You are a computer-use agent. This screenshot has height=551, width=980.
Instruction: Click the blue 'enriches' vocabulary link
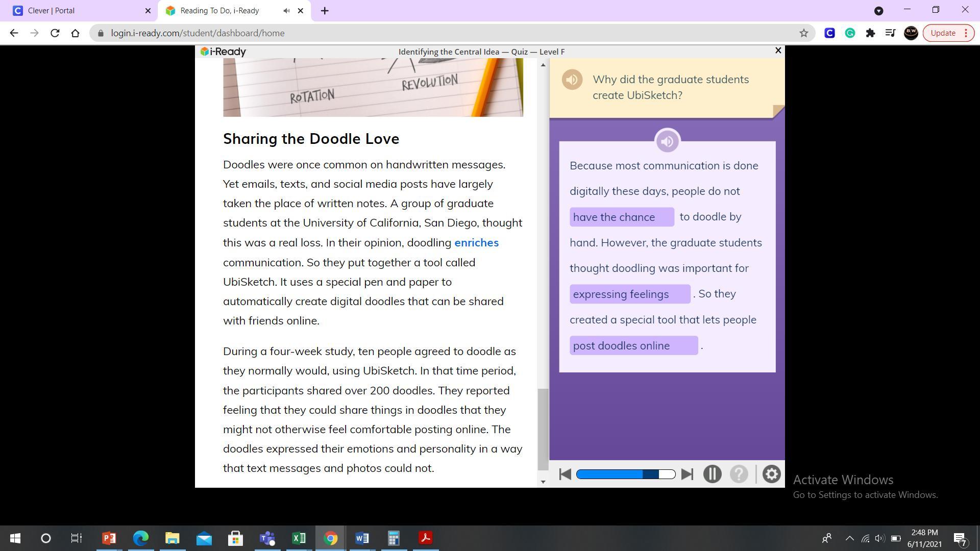pos(476,243)
